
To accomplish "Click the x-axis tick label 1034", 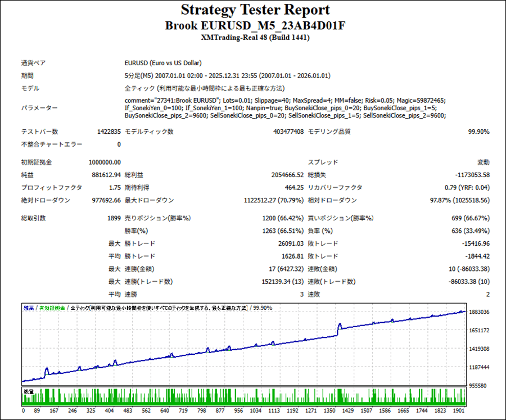I will pyautogui.click(x=255, y=410).
